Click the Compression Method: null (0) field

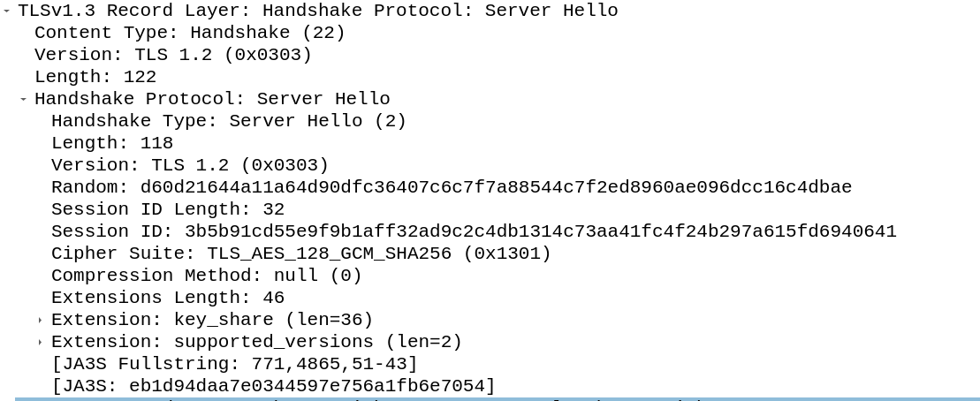coord(206,276)
